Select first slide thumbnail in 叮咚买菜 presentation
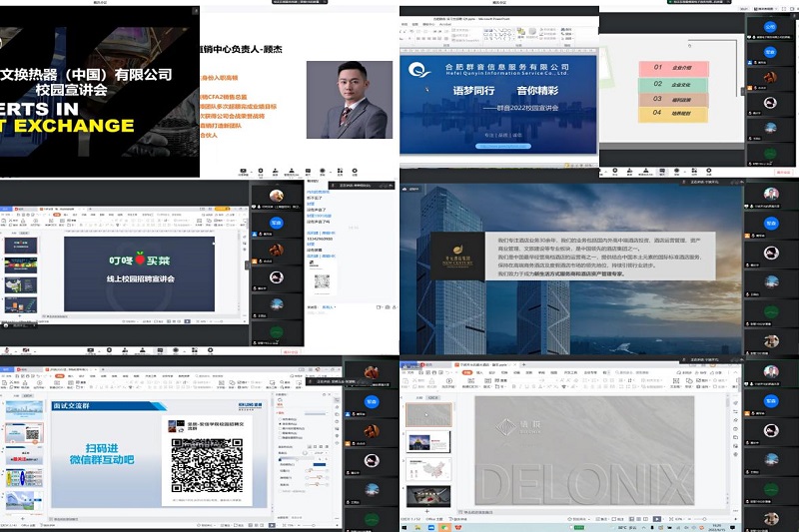The image size is (799, 532). [x=20, y=245]
